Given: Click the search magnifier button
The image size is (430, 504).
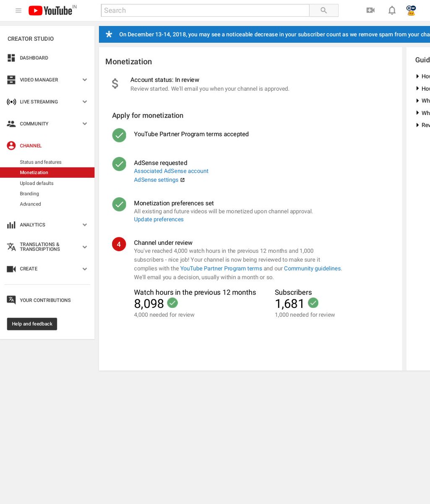Looking at the screenshot, I should [x=324, y=10].
